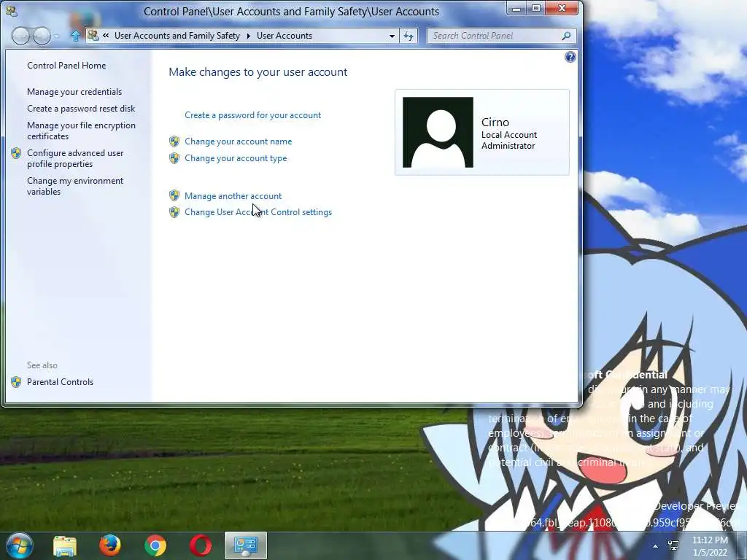Open Configure advanced user profile properties
Viewport: 747px width, 560px height.
tap(75, 158)
